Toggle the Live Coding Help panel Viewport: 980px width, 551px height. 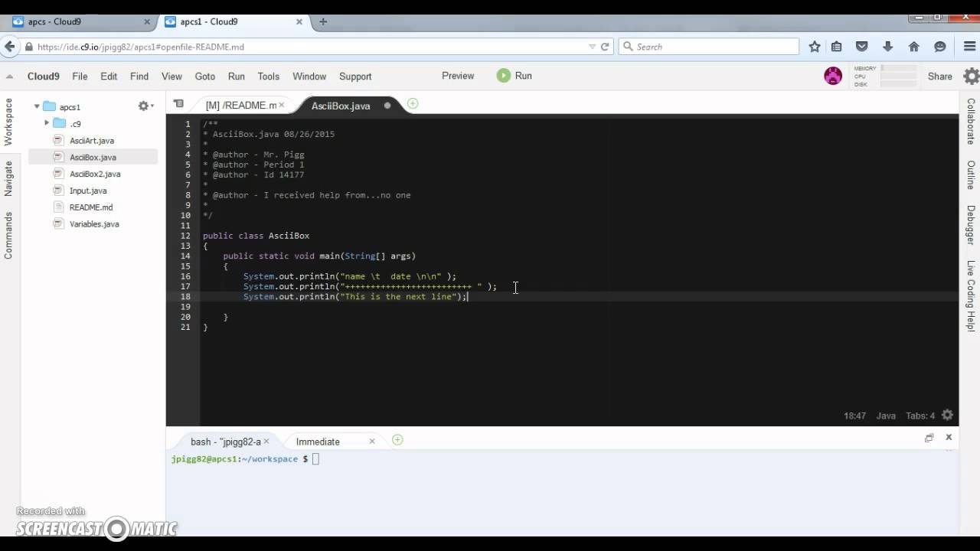coord(971,296)
